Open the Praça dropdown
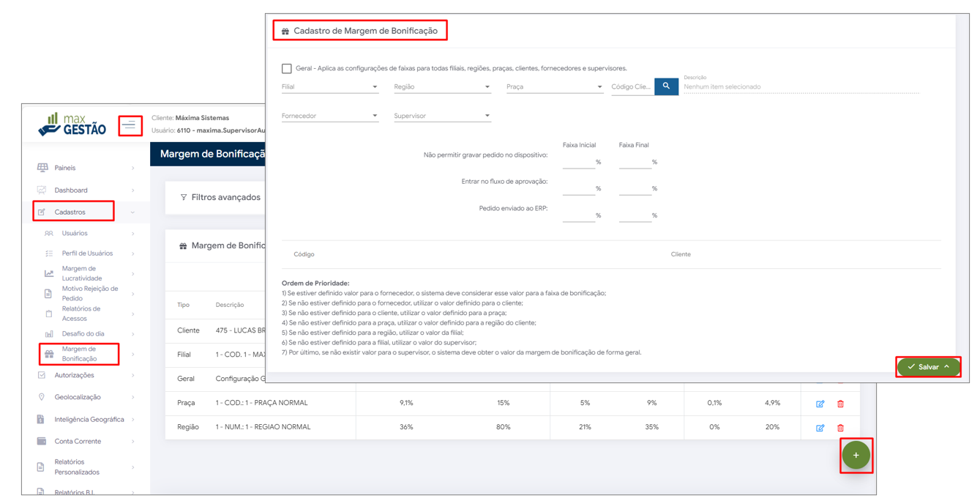This screenshot has height=504, width=980. (x=555, y=86)
